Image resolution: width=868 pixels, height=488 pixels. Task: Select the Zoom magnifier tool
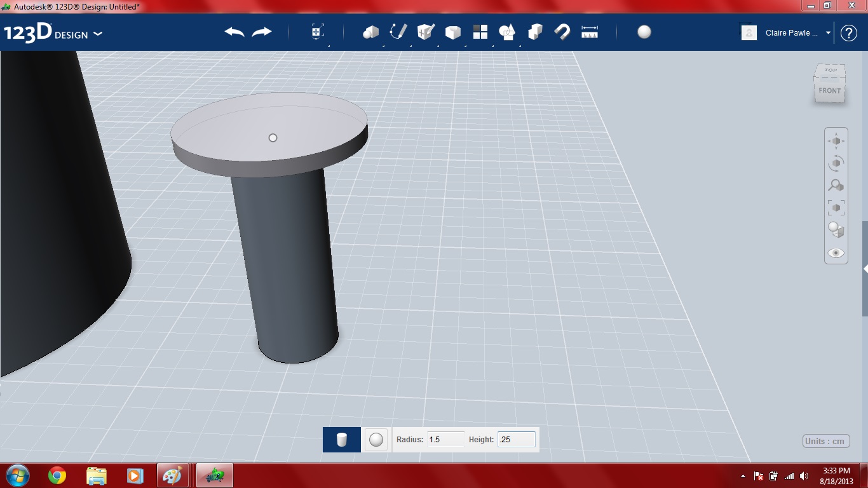click(836, 186)
